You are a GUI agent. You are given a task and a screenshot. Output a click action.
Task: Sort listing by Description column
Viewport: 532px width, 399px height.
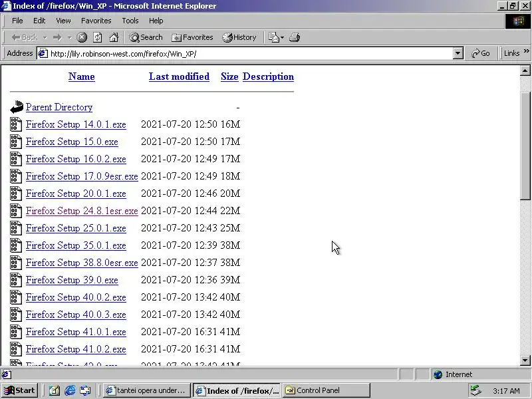[x=268, y=76]
